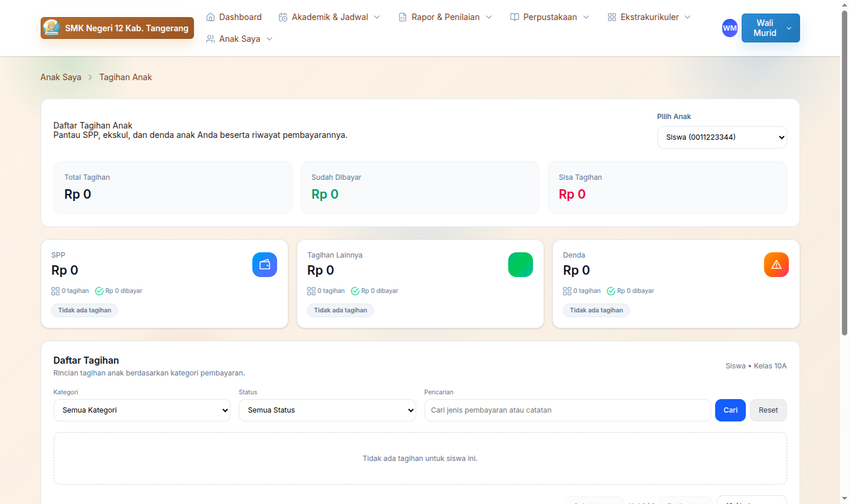
Task: Click the Dashboard home icon
Action: pyautogui.click(x=210, y=17)
